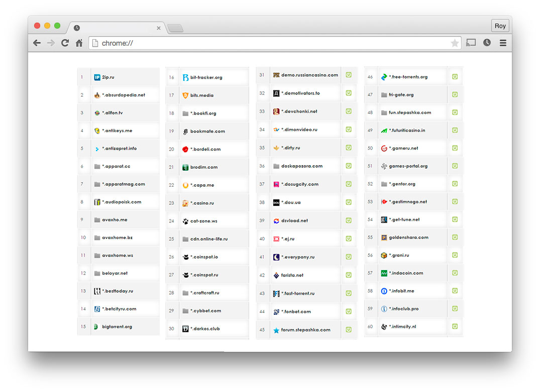The height and width of the screenshot is (392, 540).
Task: Click the bit-tracker.org favicon
Action: pos(185,77)
